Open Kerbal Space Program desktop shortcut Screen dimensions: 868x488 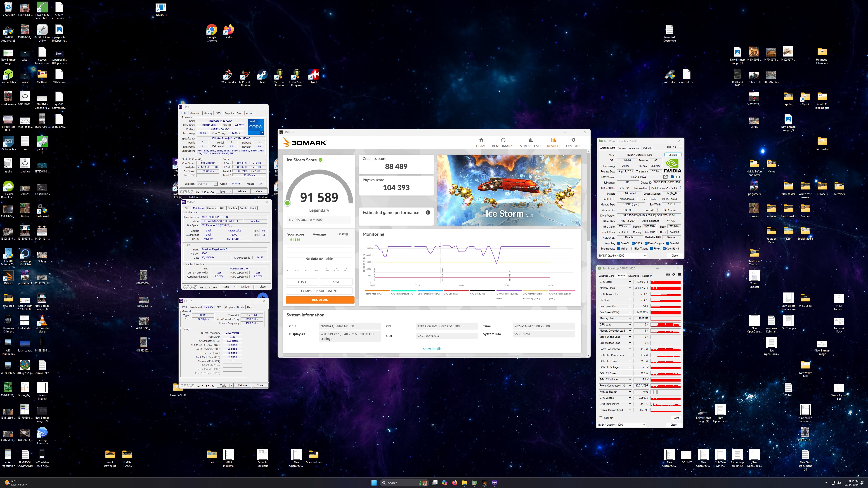click(x=296, y=78)
